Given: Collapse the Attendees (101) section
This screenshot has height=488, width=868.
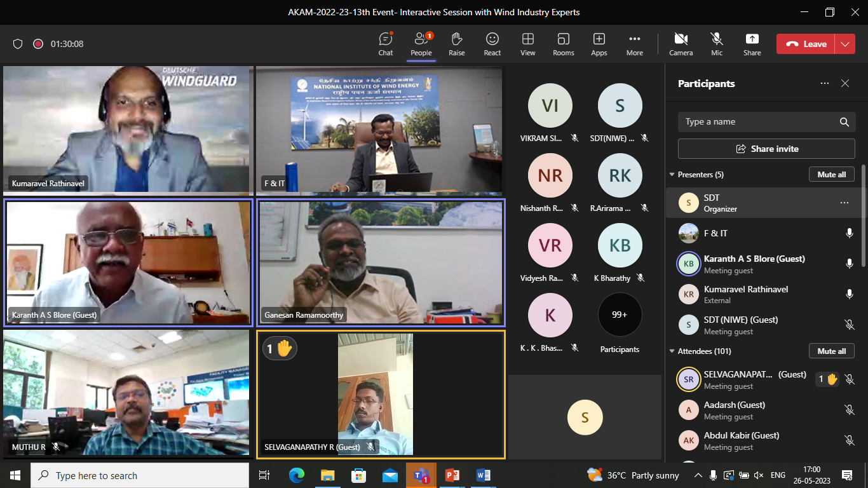Looking at the screenshot, I should click(672, 351).
